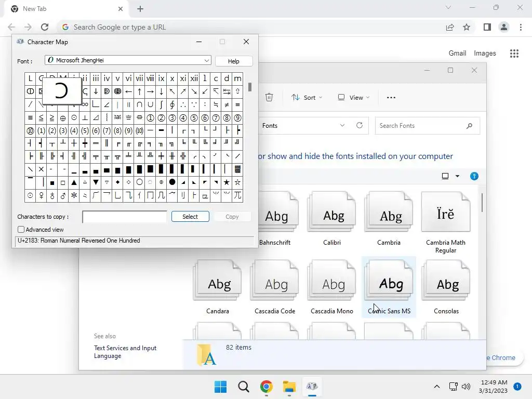
Task: Focus the Characters to copy field
Action: 125,217
